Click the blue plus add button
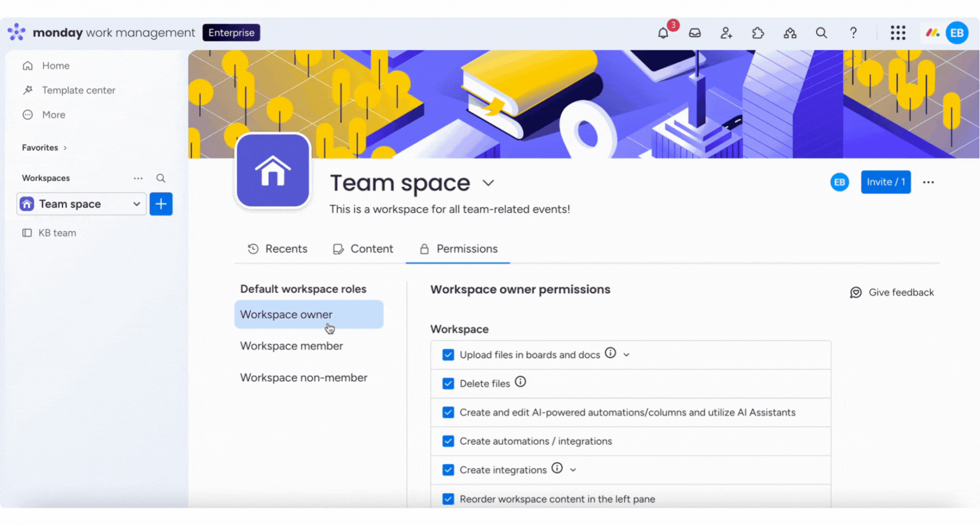This screenshot has height=525, width=980. tap(161, 204)
